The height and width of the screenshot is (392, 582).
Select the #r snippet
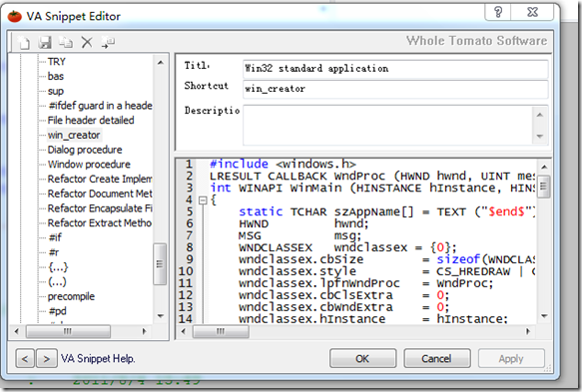pos(54,252)
